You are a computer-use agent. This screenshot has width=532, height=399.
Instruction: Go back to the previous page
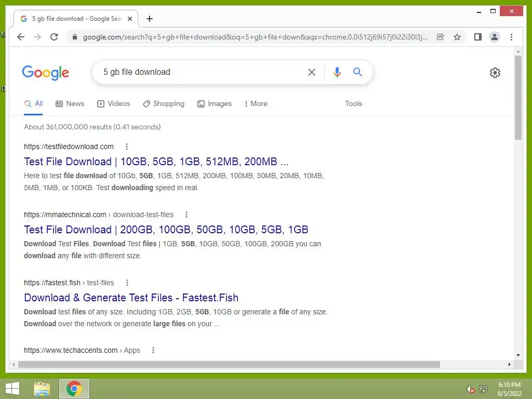point(21,37)
